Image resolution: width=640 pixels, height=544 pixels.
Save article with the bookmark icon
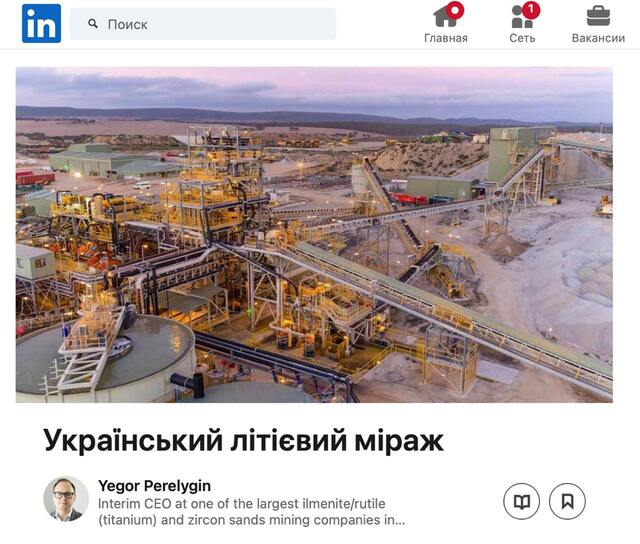(x=567, y=501)
